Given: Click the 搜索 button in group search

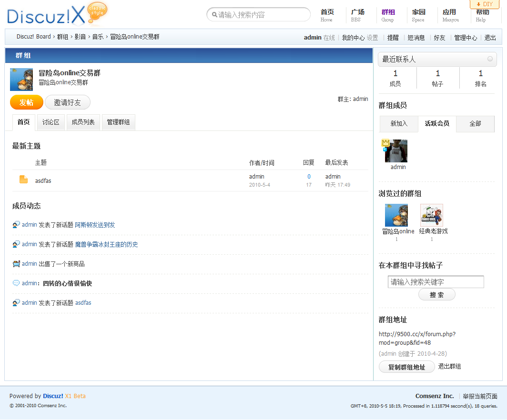Looking at the screenshot, I should (436, 295).
